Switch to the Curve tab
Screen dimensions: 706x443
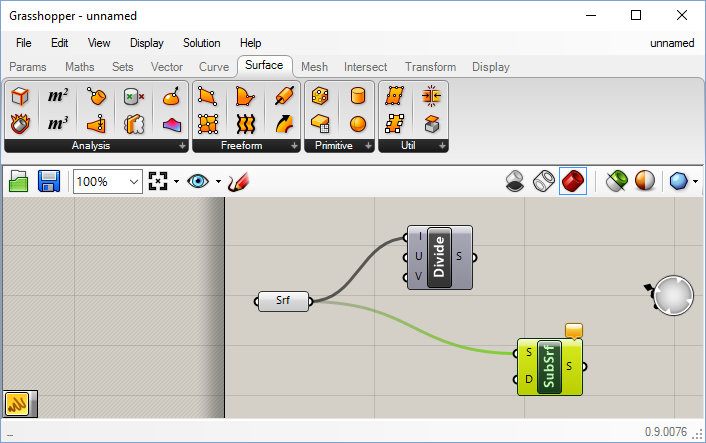(214, 67)
